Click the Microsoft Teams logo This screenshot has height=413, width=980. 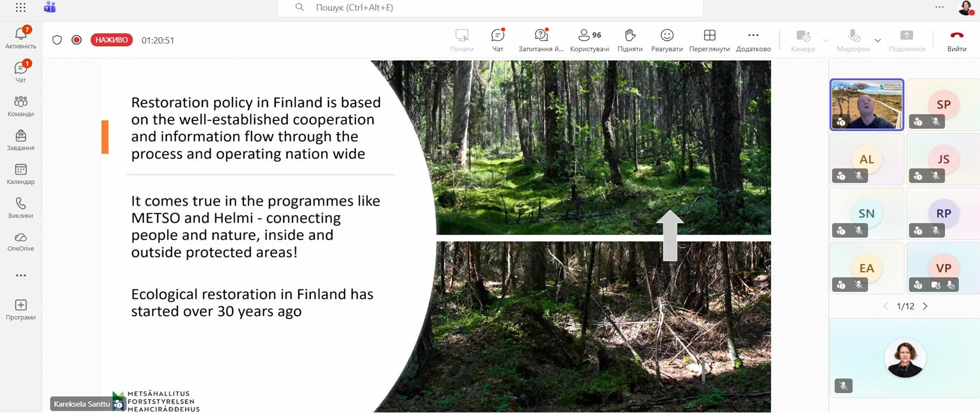point(50,7)
